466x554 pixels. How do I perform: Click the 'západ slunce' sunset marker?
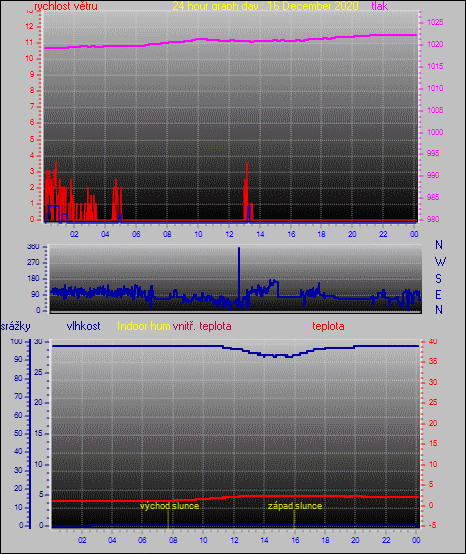[295, 506]
